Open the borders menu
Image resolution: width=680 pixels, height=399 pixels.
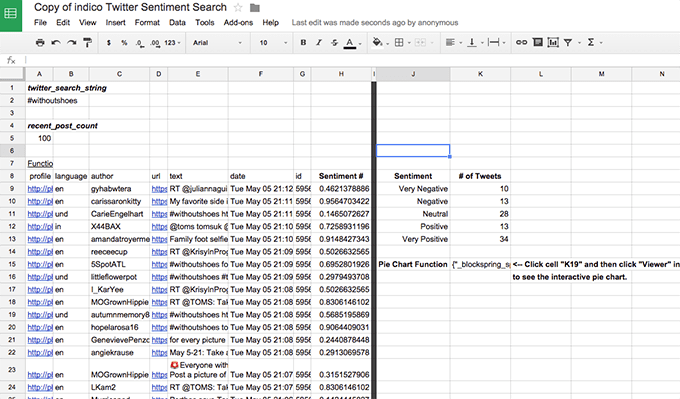click(402, 43)
